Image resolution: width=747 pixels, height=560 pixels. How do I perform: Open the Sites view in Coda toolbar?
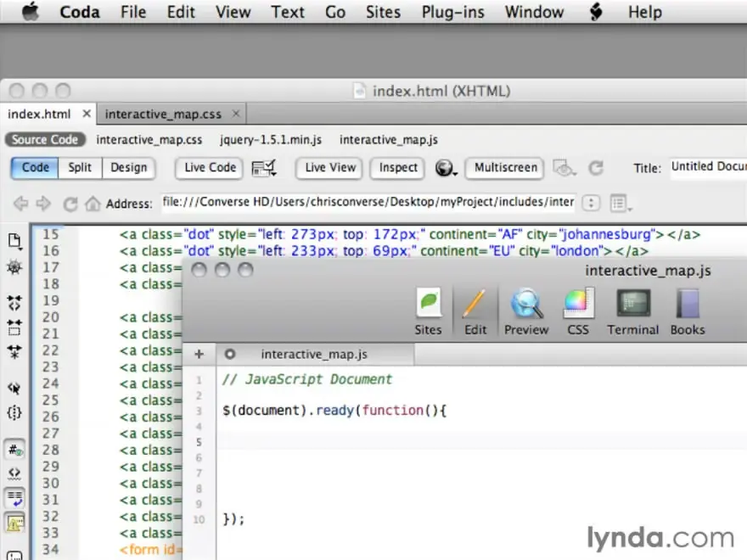coord(429,311)
